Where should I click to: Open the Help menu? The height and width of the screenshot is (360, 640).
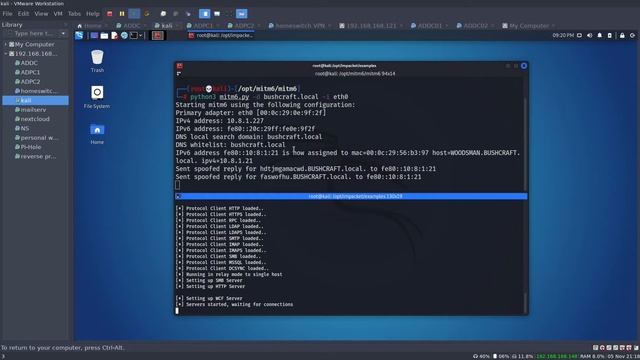[93, 13]
